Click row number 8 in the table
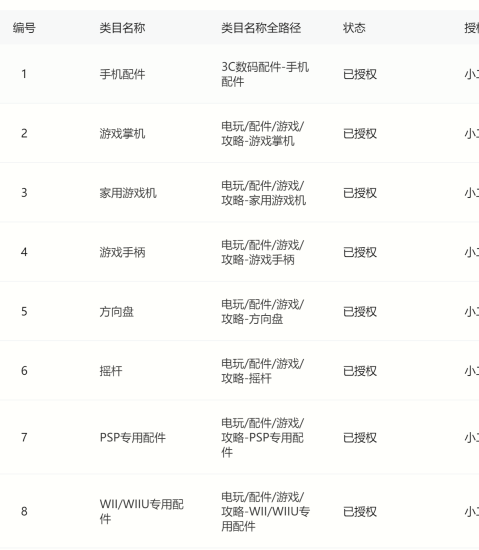 (x=24, y=511)
